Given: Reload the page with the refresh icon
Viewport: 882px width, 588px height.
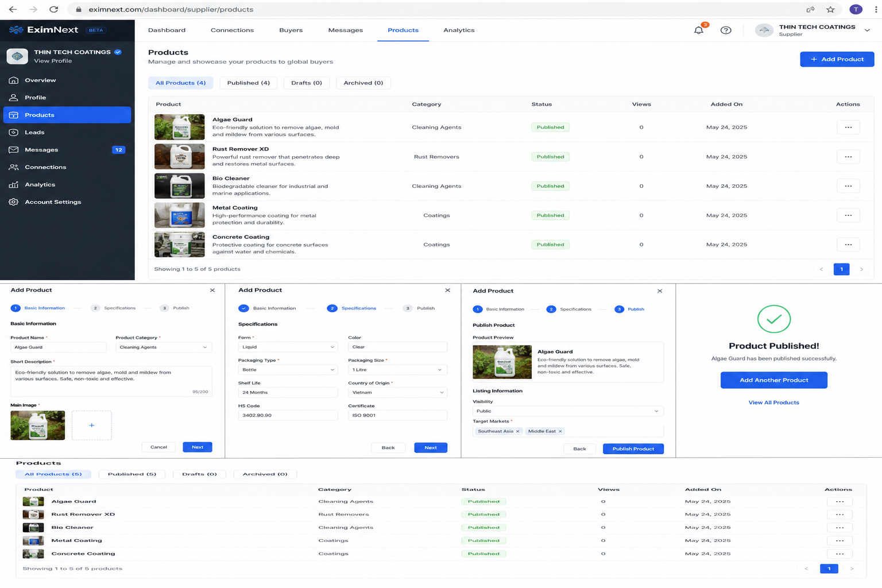Looking at the screenshot, I should point(53,9).
